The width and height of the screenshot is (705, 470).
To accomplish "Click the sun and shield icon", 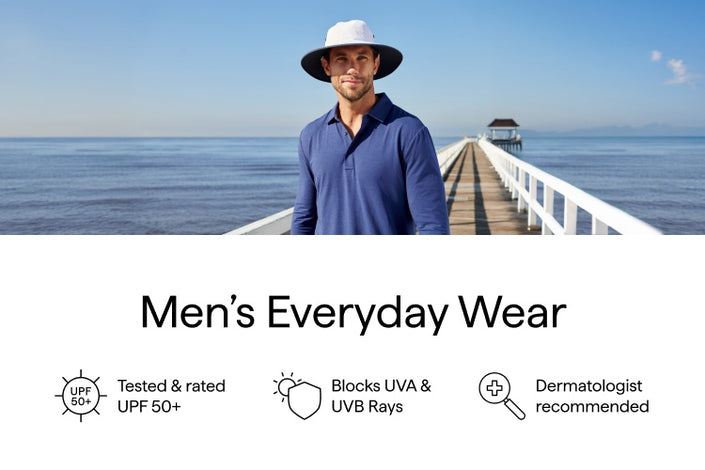I will 297,396.
